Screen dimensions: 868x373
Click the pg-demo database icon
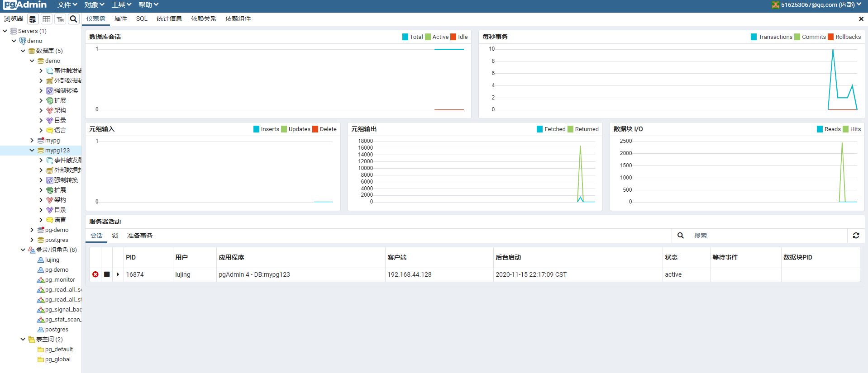(x=41, y=230)
